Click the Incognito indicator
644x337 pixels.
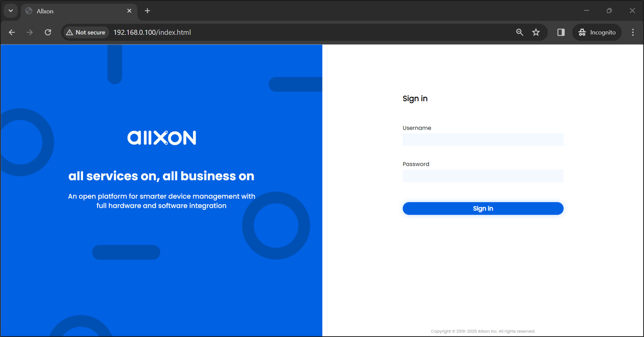[597, 32]
